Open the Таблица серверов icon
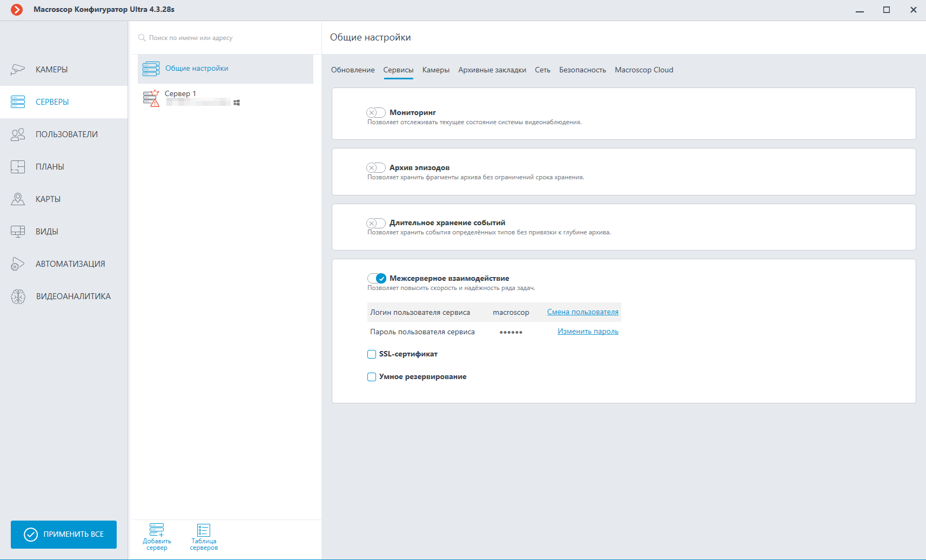The height and width of the screenshot is (560, 926). pos(204,530)
